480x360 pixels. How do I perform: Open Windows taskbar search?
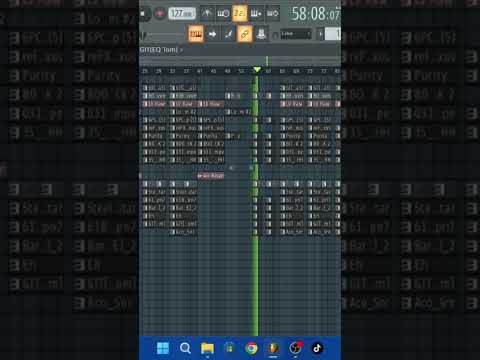coord(185,348)
